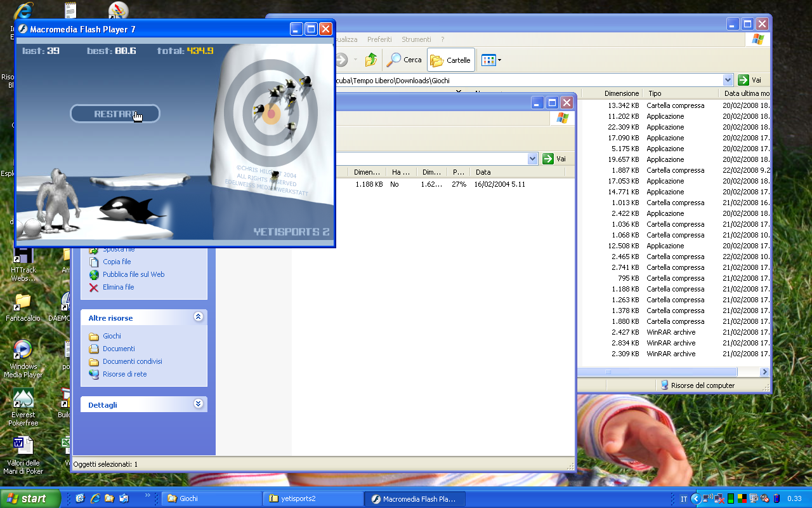This screenshot has width=812, height=508.
Task: Open Windows Media Player desktop icon
Action: click(23, 359)
